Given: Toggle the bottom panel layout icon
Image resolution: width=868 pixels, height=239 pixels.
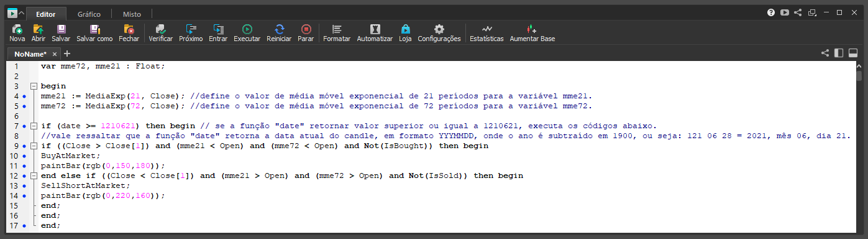Looking at the screenshot, I should 853,54.
